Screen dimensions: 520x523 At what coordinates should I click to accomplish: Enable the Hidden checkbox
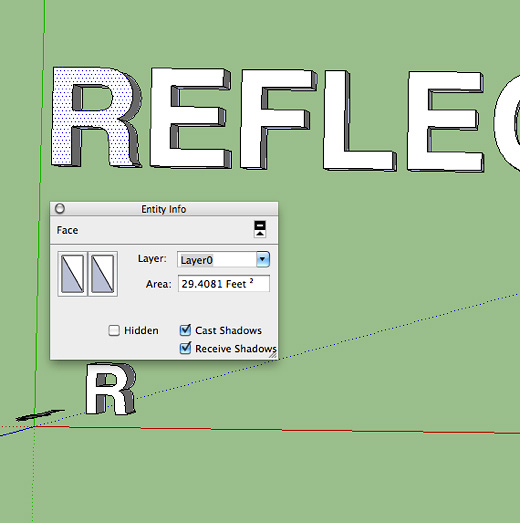click(x=114, y=331)
